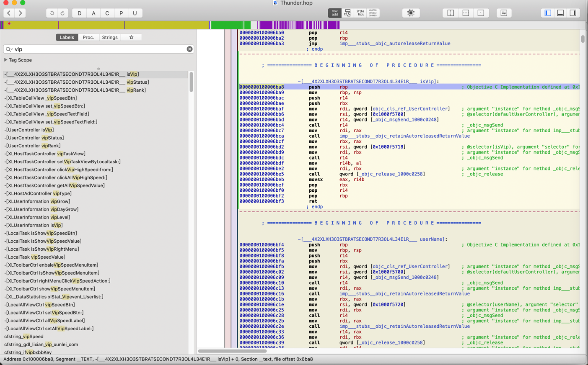Viewport: 588px width, 365px height.
Task: Follow imp___stubs__objc_autoreleaseReturnValue jmp link
Action: (395, 44)
